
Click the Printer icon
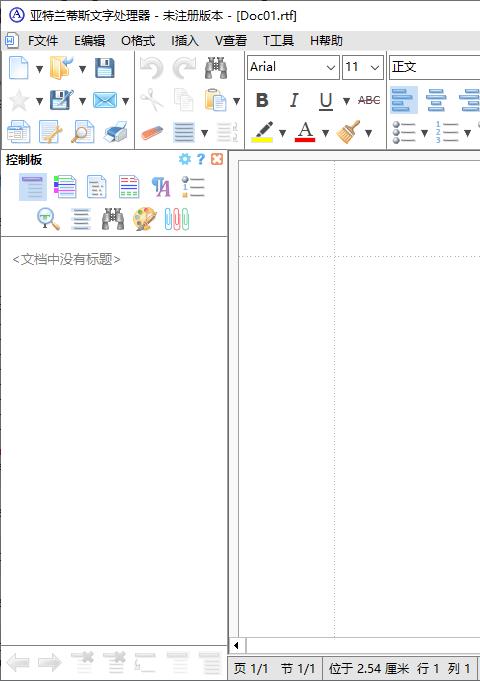[x=116, y=132]
